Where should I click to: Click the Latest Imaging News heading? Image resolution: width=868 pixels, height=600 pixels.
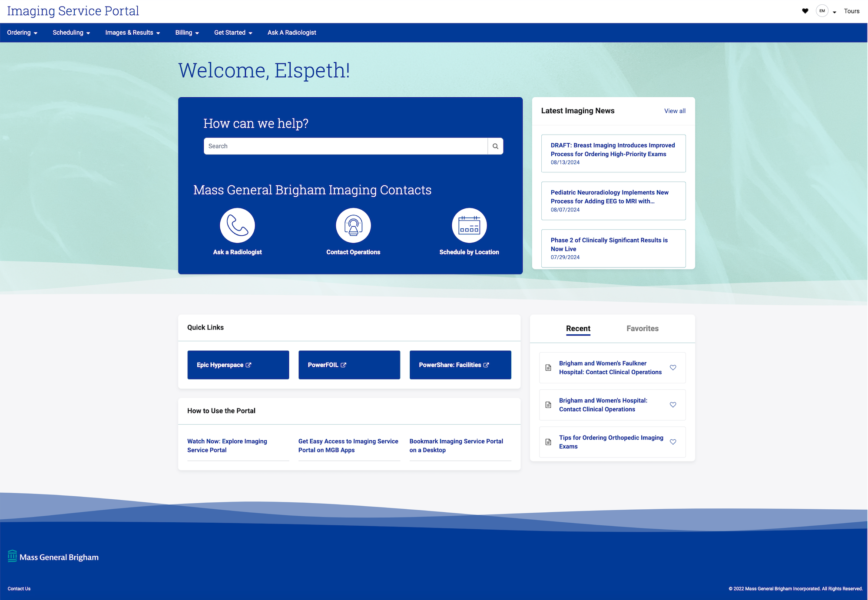(578, 111)
